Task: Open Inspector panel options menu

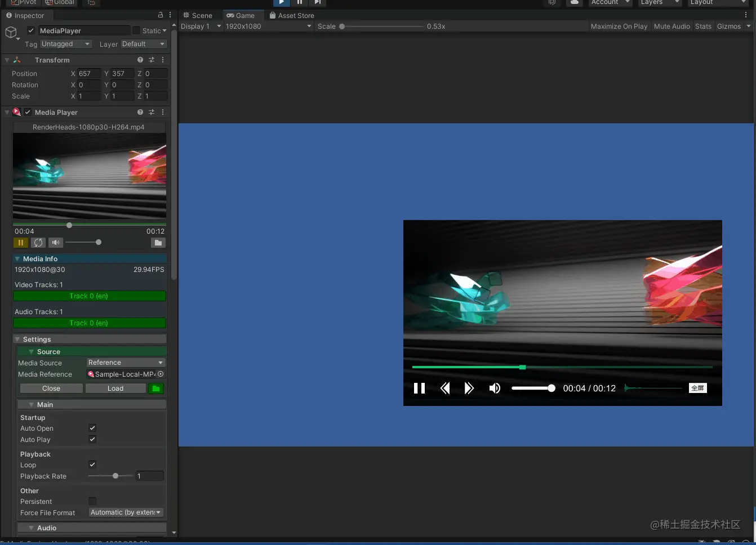Action: click(170, 15)
